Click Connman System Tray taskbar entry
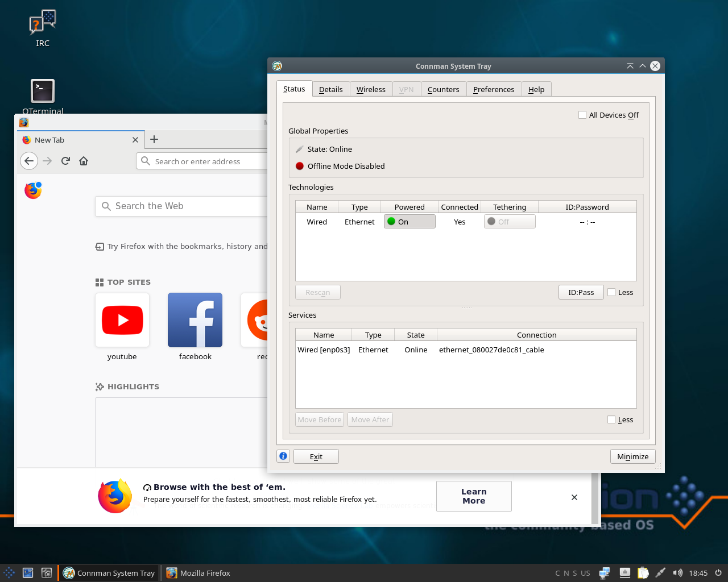 [x=109, y=573]
